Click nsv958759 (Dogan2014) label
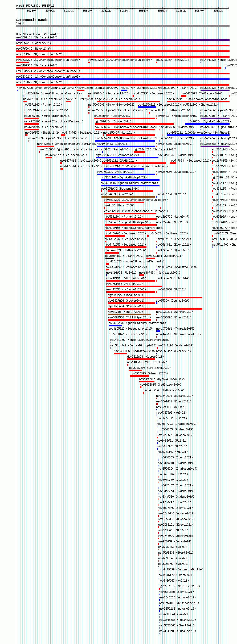This screenshot has width=237, height=644. tap(175, 541)
